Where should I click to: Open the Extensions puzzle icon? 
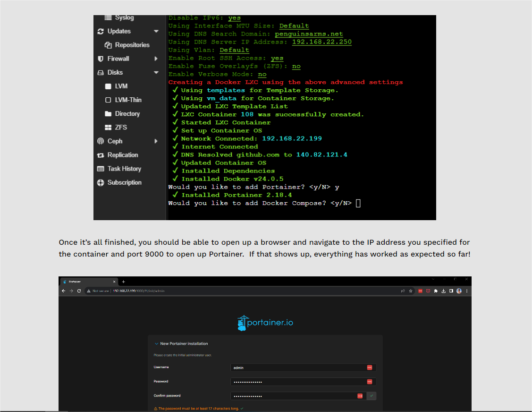[436, 291]
